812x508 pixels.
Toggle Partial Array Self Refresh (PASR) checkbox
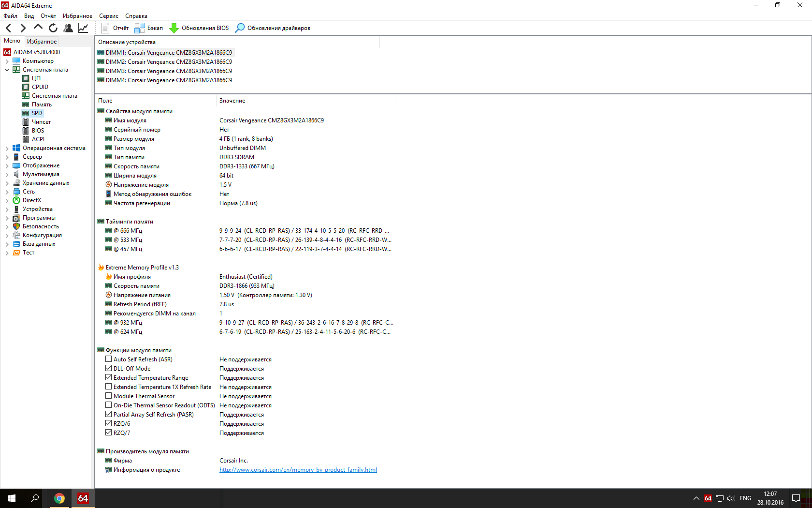click(x=109, y=414)
